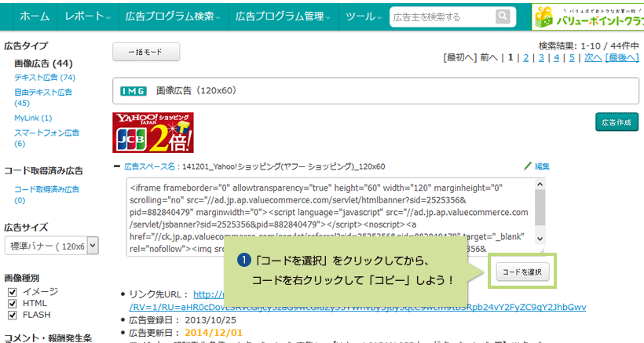Screen dimensions: 644x343
Task: Click the IMG badge icon
Action: 133,91
